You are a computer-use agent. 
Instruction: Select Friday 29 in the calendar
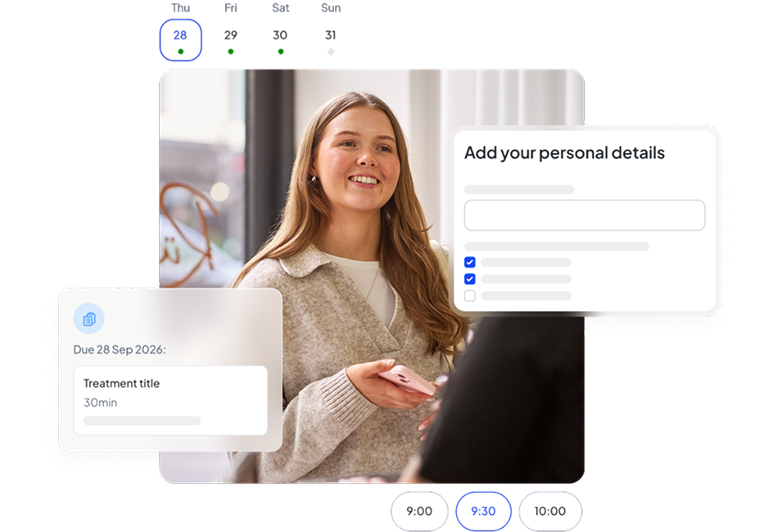231,36
